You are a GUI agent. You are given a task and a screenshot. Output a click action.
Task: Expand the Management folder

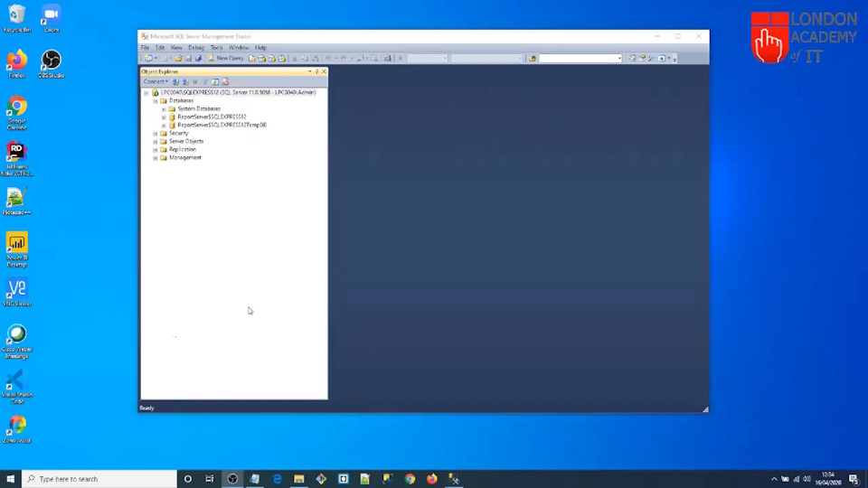[x=155, y=157]
